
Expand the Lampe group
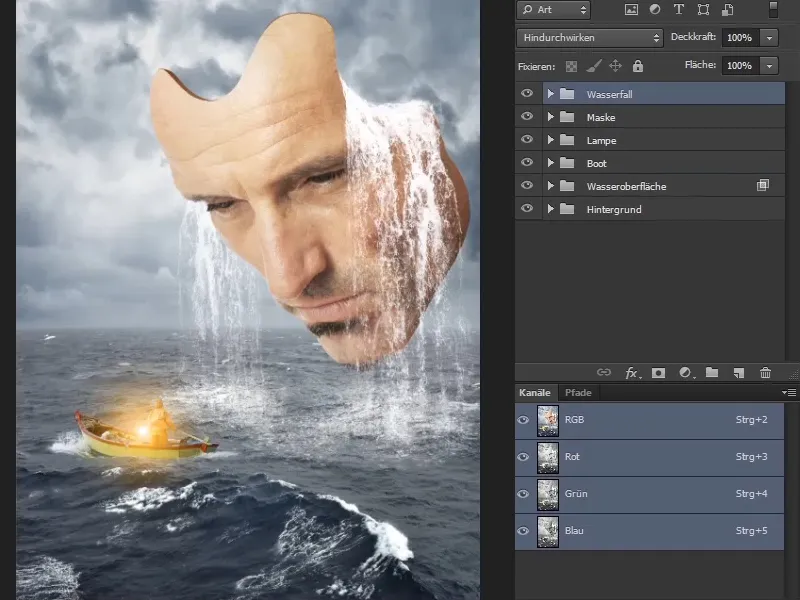pos(551,140)
